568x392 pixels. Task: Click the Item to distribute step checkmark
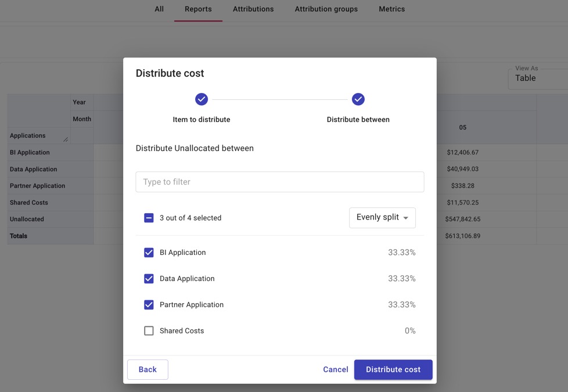(202, 99)
